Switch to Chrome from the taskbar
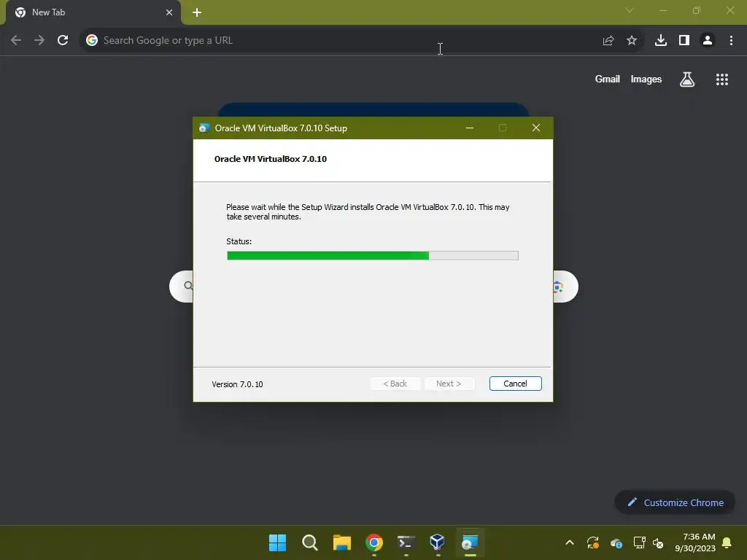This screenshot has width=747, height=560. pyautogui.click(x=374, y=542)
